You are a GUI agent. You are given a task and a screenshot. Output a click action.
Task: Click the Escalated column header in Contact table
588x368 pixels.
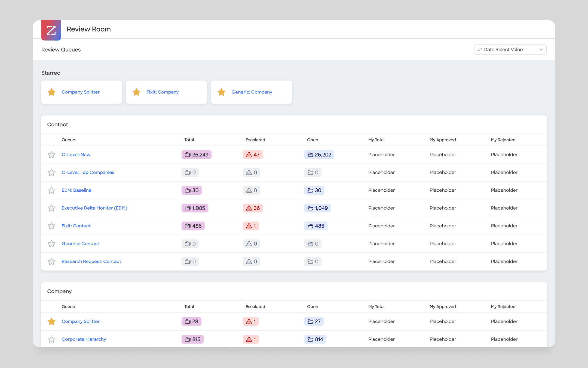(x=255, y=140)
